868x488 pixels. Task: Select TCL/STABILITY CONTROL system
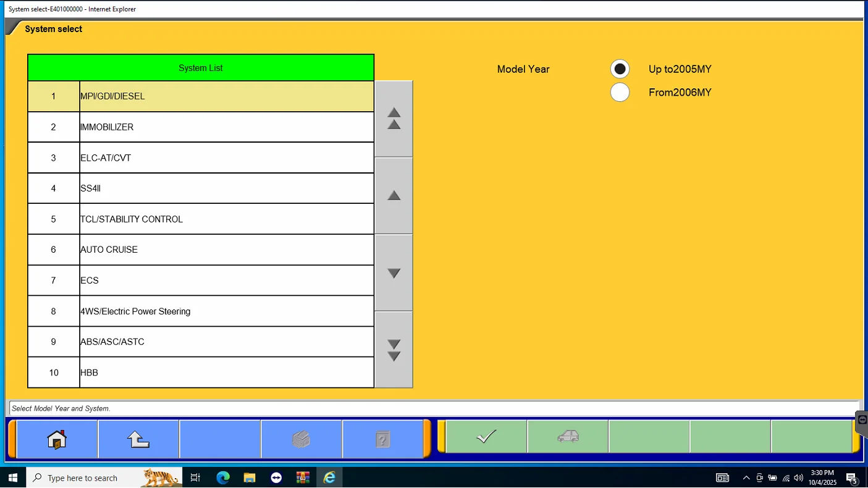click(201, 219)
